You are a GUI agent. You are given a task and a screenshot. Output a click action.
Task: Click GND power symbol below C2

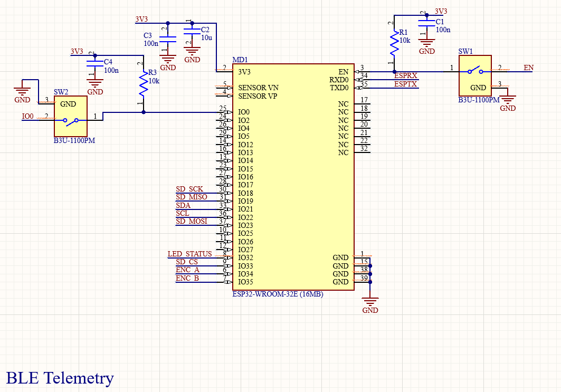click(x=192, y=55)
